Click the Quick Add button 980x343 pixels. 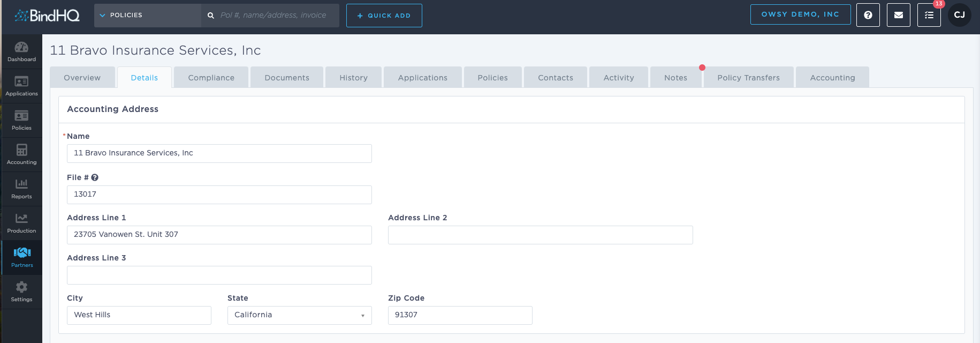384,16
